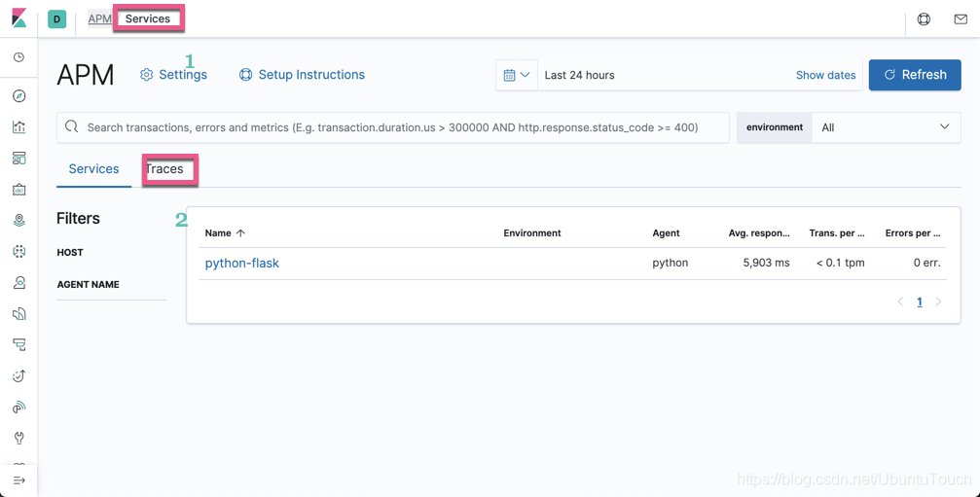Open the calendar quick time menu
The width and height of the screenshot is (980, 497).
click(x=517, y=75)
